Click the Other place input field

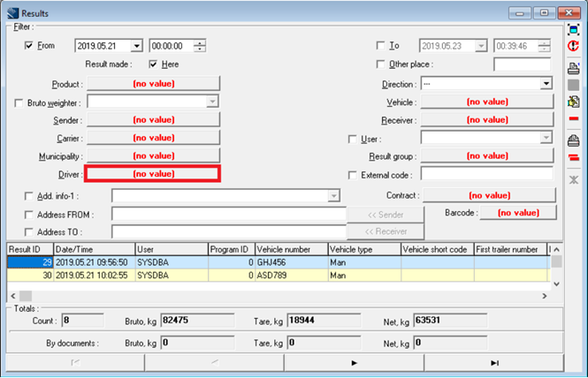(x=522, y=64)
